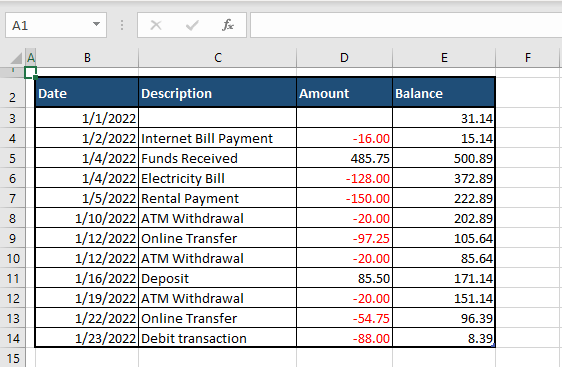Click the amount cell -88.00
The height and width of the screenshot is (367, 562).
point(344,338)
